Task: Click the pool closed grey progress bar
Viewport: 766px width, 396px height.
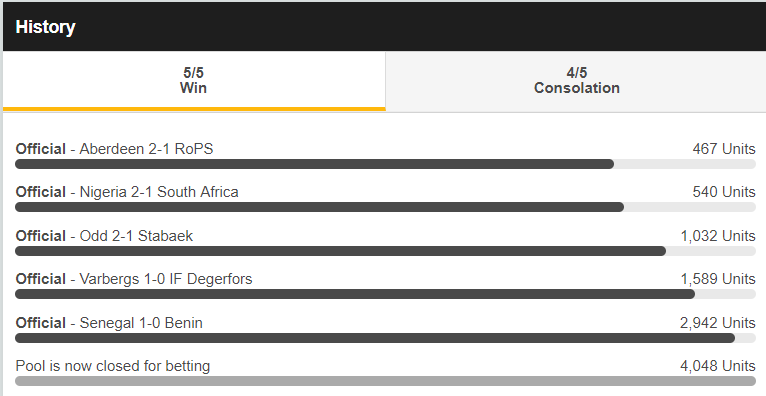Action: [x=385, y=381]
